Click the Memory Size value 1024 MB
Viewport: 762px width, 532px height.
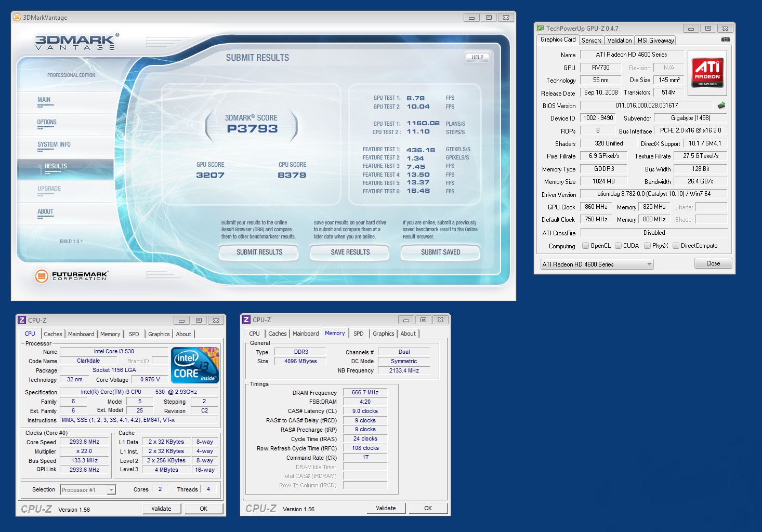tap(603, 181)
